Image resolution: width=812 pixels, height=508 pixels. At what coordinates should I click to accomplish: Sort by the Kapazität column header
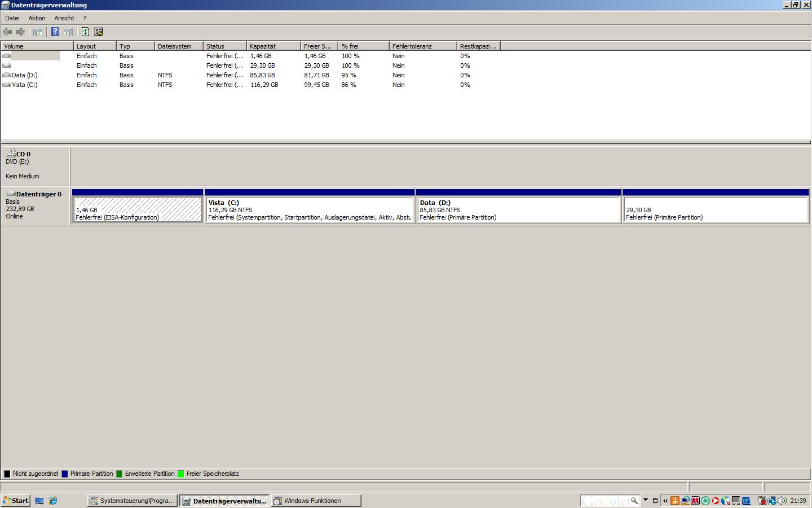click(x=273, y=46)
